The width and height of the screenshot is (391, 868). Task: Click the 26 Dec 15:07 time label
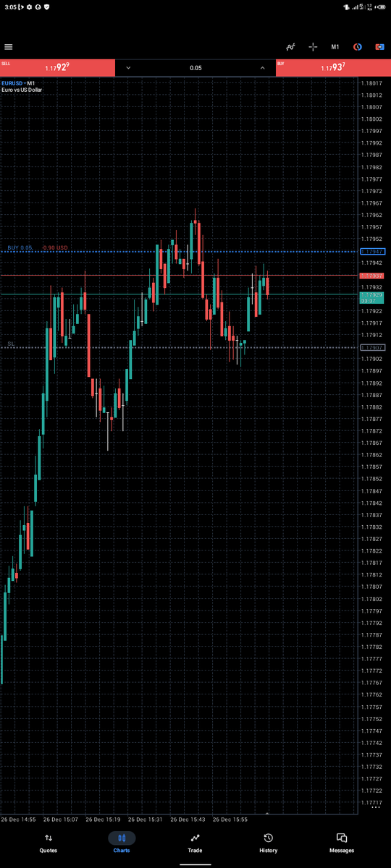61,820
